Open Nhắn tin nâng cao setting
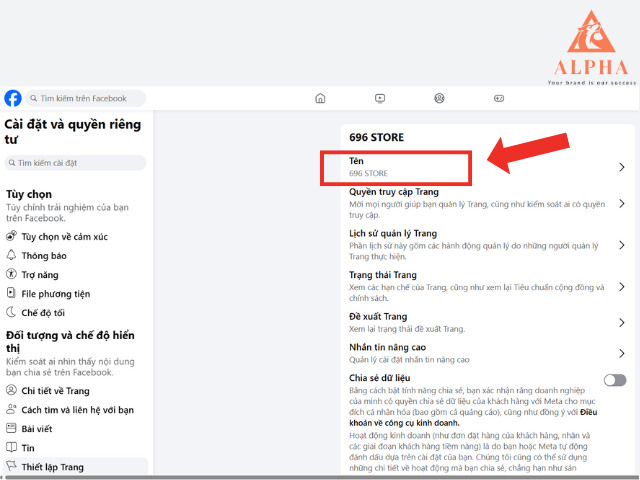 coord(487,353)
